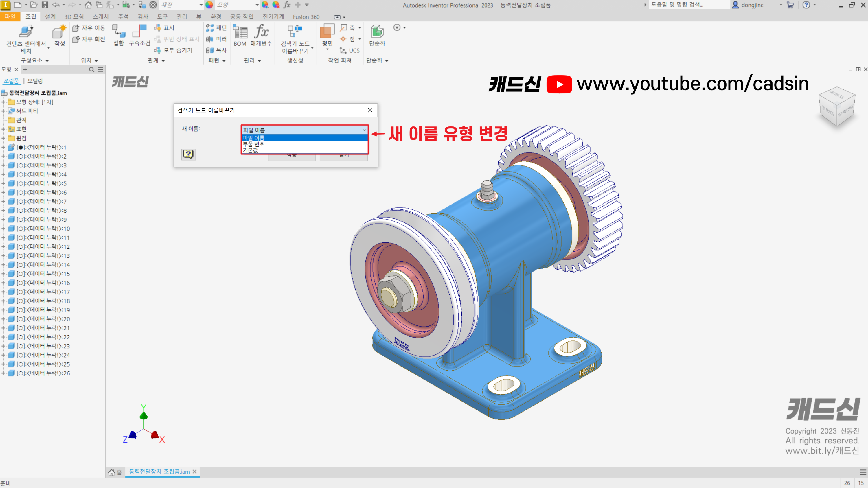Viewport: 868px width, 488px height.
Task: Click the help question icon in rename dialog
Action: coord(188,154)
